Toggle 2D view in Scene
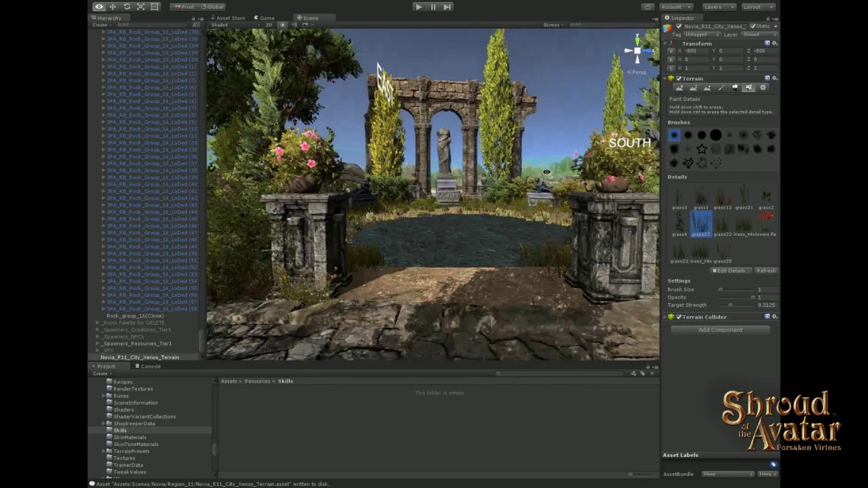Screen dimensions: 868x488 (x=269, y=25)
